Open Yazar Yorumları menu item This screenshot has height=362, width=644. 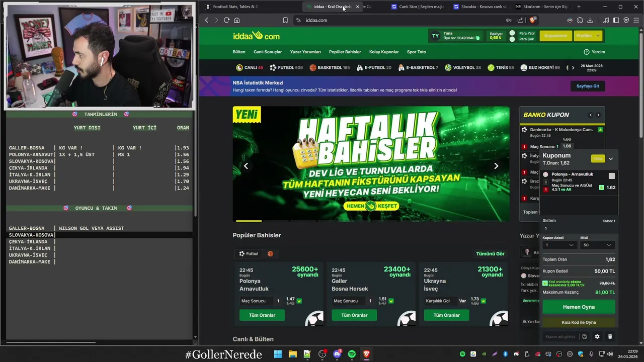(305, 52)
